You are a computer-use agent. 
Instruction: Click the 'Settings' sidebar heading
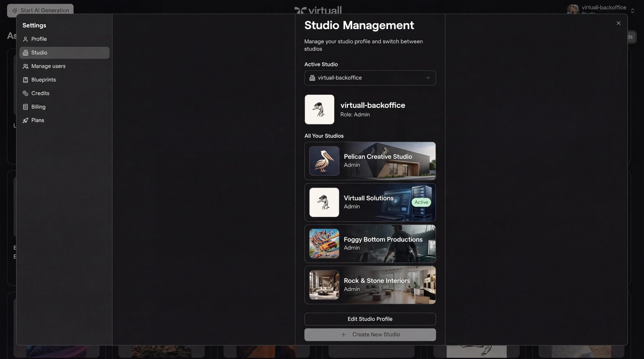[34, 25]
